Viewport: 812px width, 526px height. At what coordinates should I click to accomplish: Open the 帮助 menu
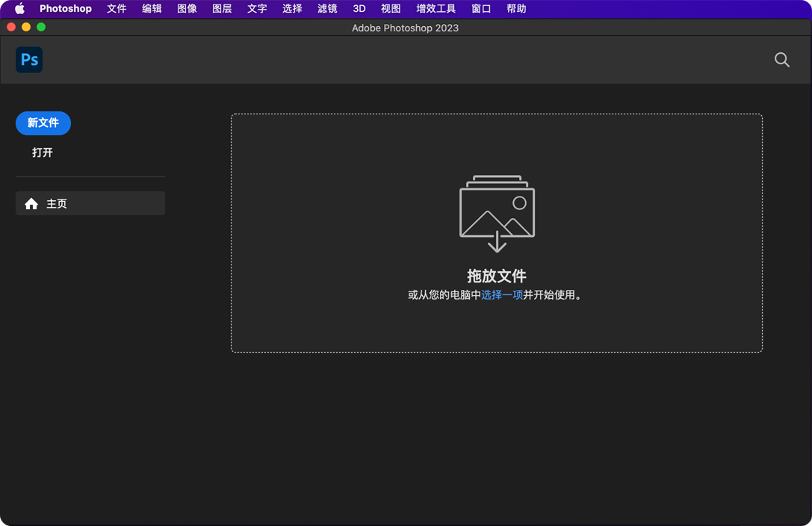[x=516, y=9]
